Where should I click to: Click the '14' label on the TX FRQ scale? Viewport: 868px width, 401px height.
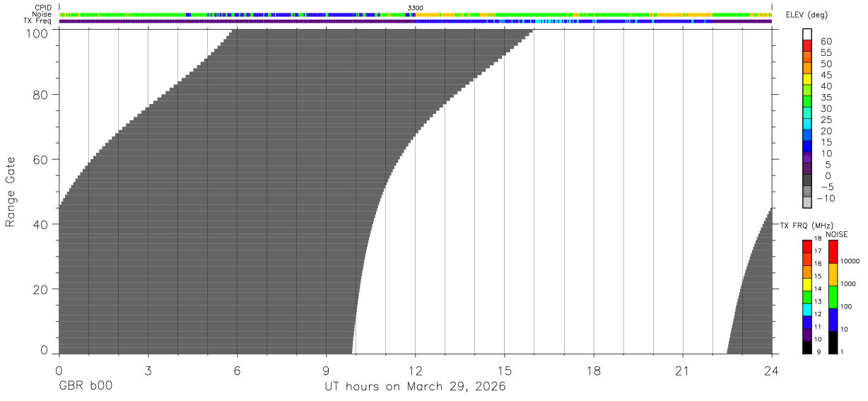pyautogui.click(x=819, y=289)
